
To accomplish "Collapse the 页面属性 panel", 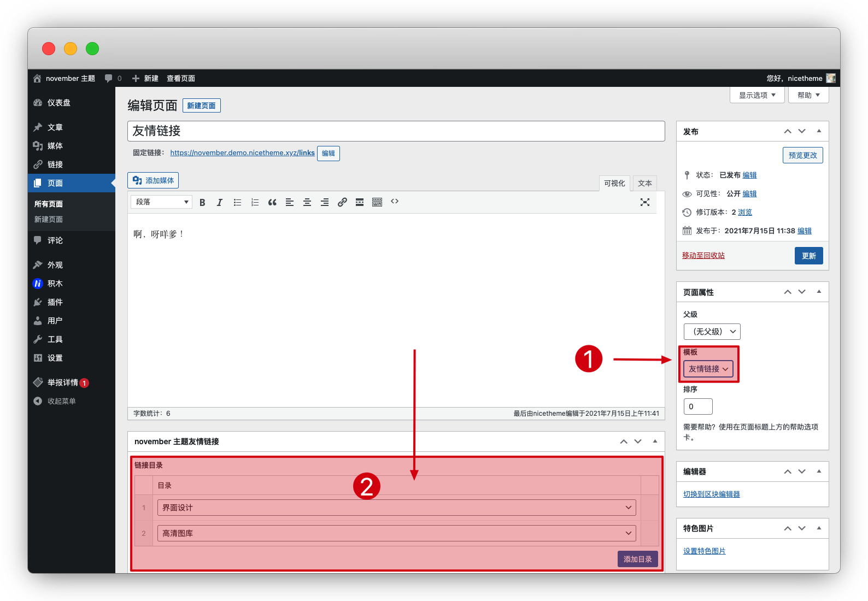I will [819, 292].
